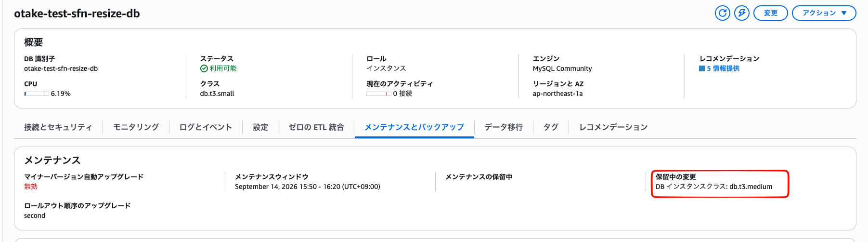Open the ログとイベント tab
Screen dimensions: 868x242
click(x=206, y=127)
